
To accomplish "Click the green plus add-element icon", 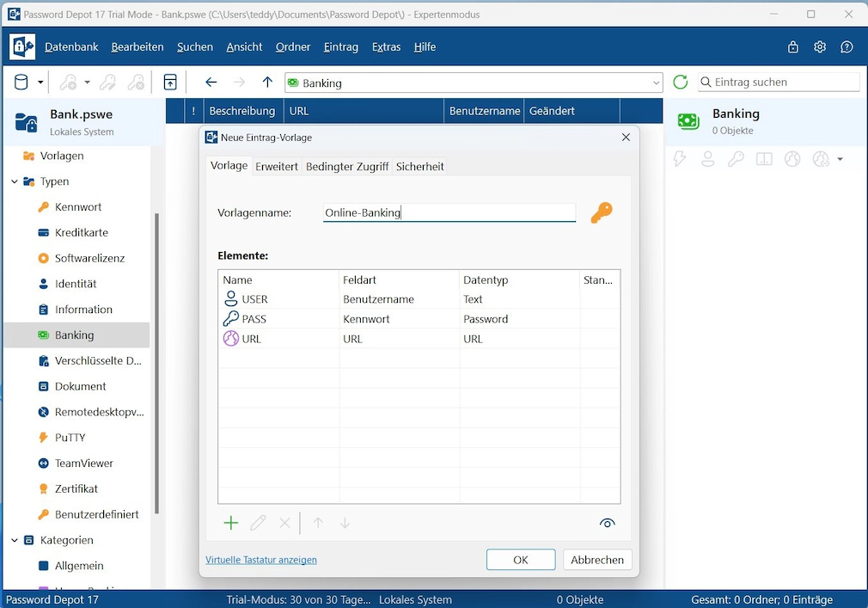I will [231, 523].
